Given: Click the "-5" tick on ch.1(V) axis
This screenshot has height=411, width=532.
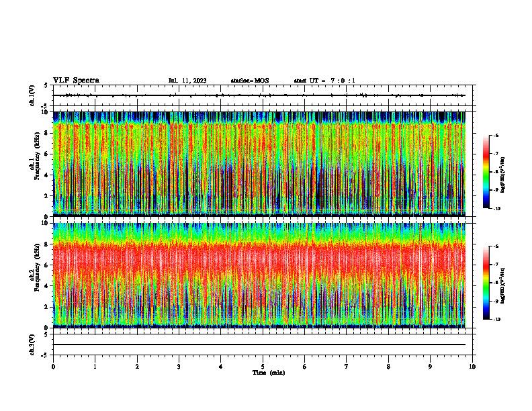Looking at the screenshot, I should tap(45, 106).
